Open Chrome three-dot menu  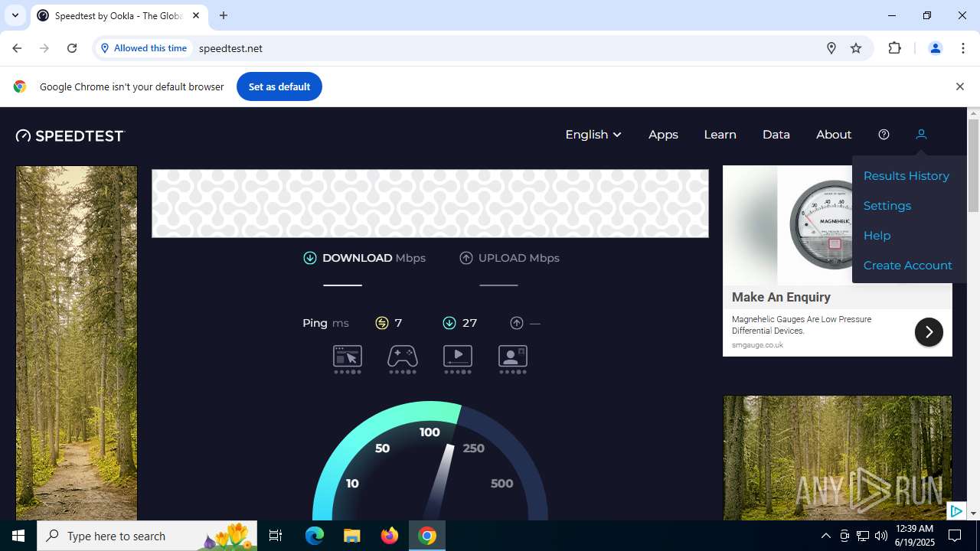pyautogui.click(x=963, y=48)
